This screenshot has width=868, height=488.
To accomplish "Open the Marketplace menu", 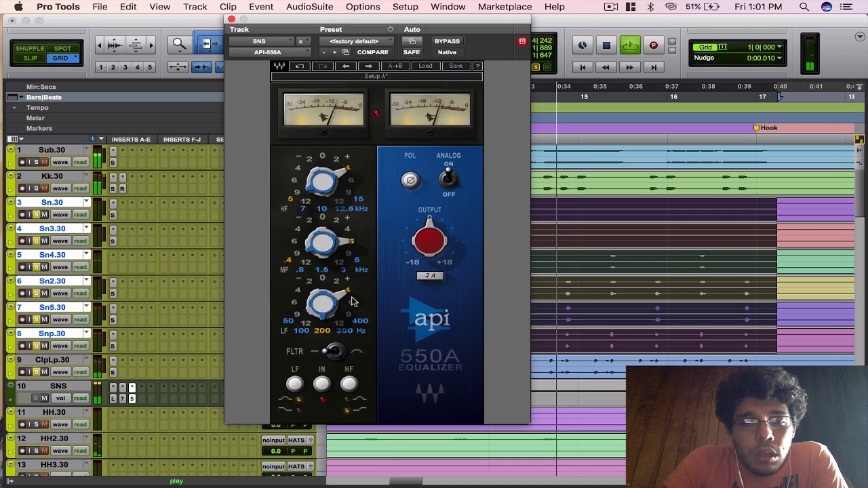I will click(505, 7).
